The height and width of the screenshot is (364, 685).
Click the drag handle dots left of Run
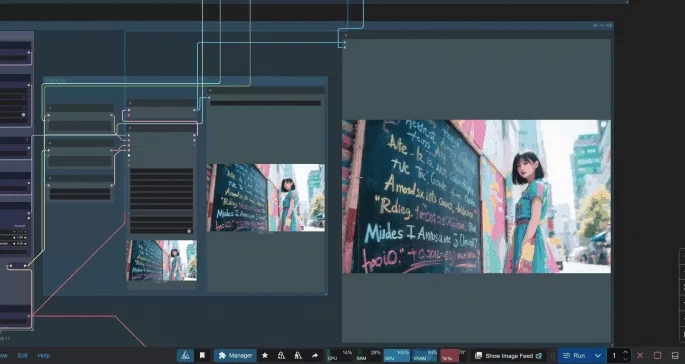pyautogui.click(x=553, y=356)
